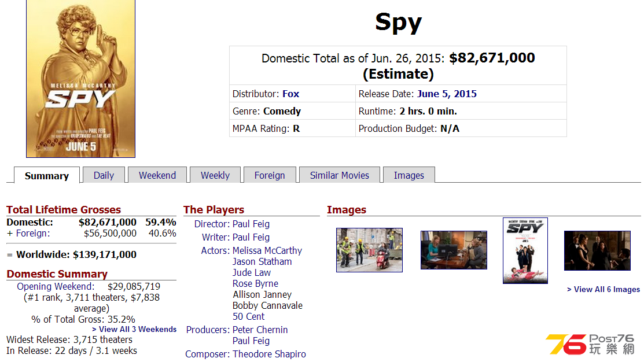Click the opening weekend $29,085,719 figure
The width and height of the screenshot is (644, 362).
tap(134, 286)
